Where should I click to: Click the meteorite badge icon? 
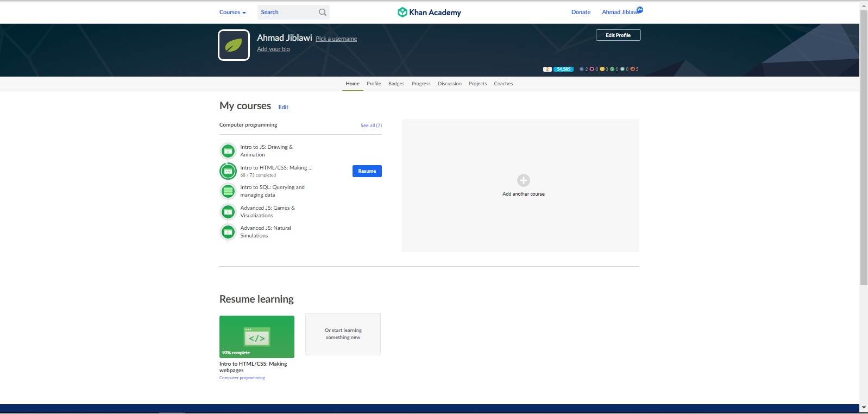581,69
